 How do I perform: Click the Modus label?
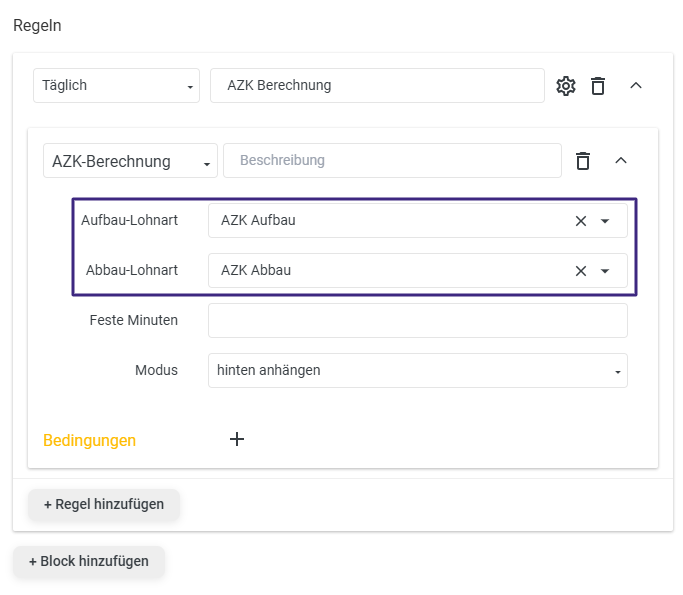coord(156,370)
